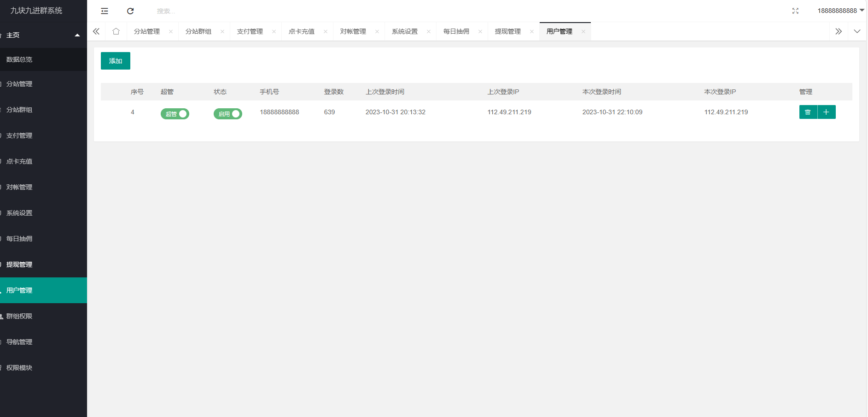
Task: Open 数据总览 in the sidebar
Action: click(19, 59)
